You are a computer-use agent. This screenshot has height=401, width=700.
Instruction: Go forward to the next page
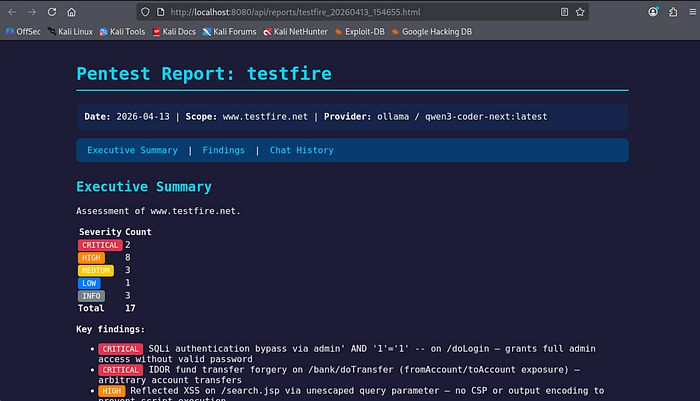click(x=32, y=12)
